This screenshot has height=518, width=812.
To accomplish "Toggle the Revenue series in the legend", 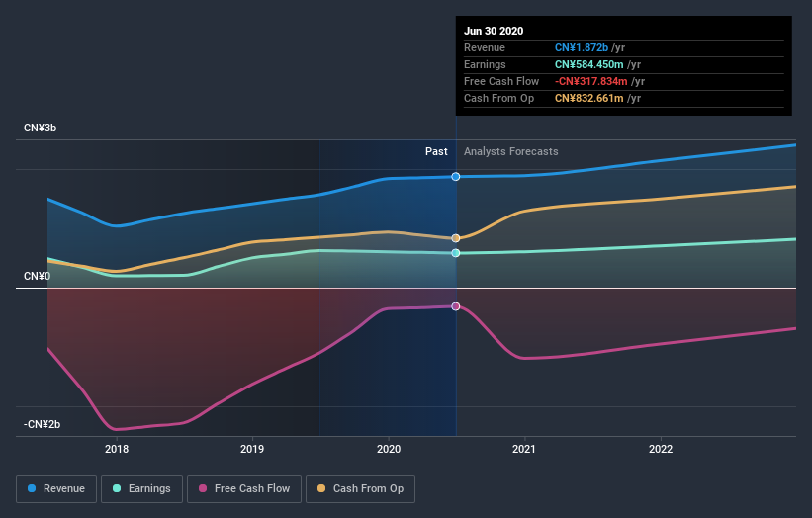I will pos(56,489).
